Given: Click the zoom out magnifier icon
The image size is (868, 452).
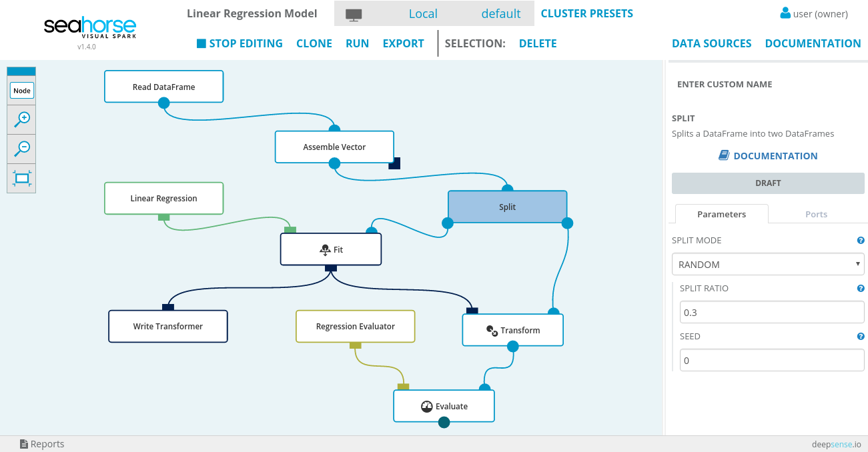Looking at the screenshot, I should 21,148.
